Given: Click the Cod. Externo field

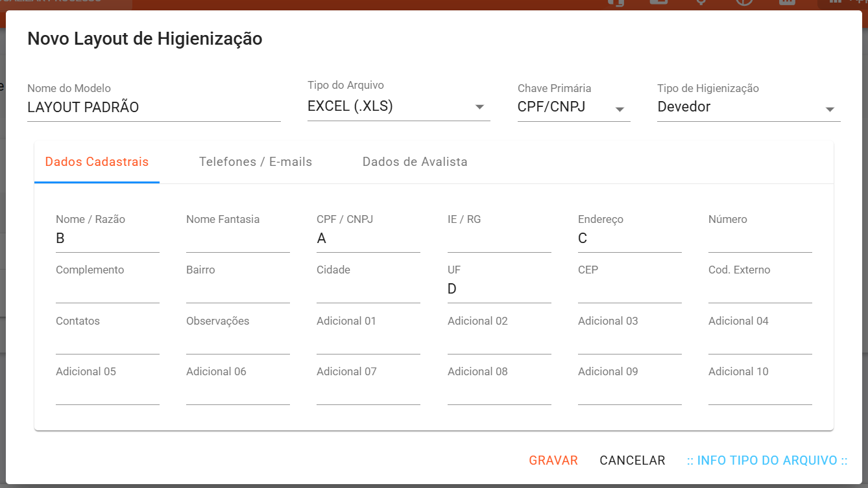Looking at the screenshot, I should click(760, 289).
